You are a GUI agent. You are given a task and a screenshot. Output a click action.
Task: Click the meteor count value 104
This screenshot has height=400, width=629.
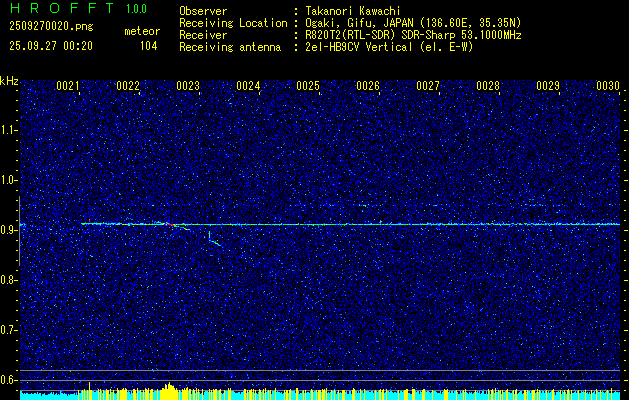click(148, 46)
